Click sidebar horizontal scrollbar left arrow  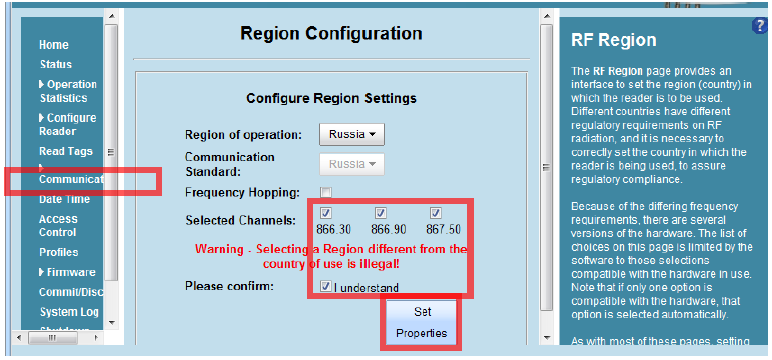[x=19, y=338]
